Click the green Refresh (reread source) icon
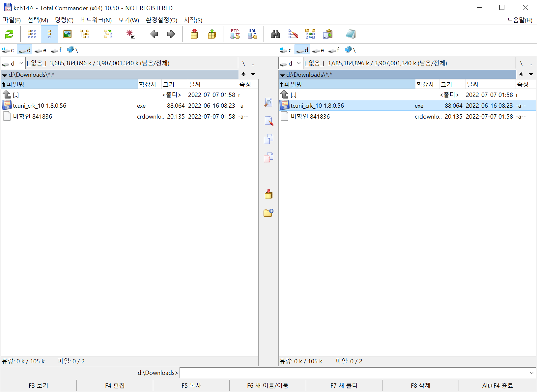The image size is (537, 392). tap(9, 34)
